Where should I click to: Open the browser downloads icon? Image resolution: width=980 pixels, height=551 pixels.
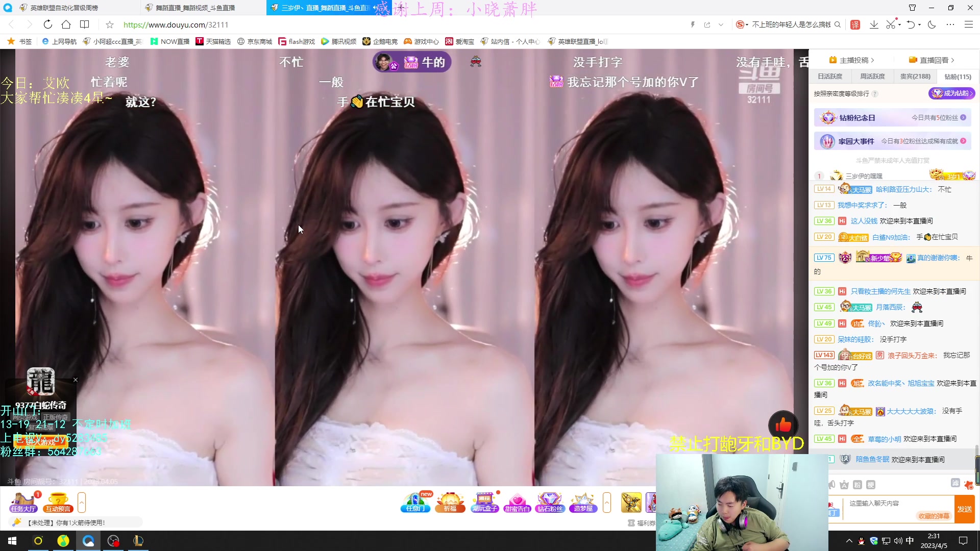(x=874, y=24)
